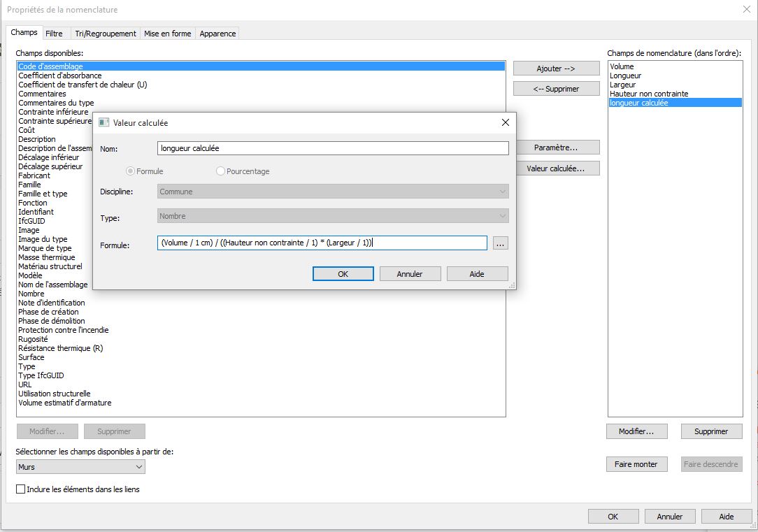Screen dimensions: 758x532
Task: Select Hauteur non contrainte in nomenclature fields
Action: 648,94
